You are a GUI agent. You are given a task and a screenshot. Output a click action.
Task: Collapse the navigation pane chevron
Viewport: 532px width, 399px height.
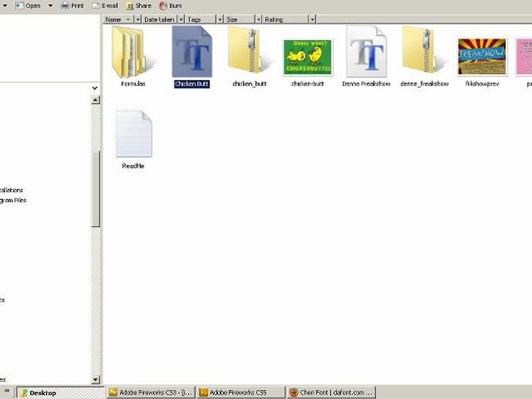[95, 88]
